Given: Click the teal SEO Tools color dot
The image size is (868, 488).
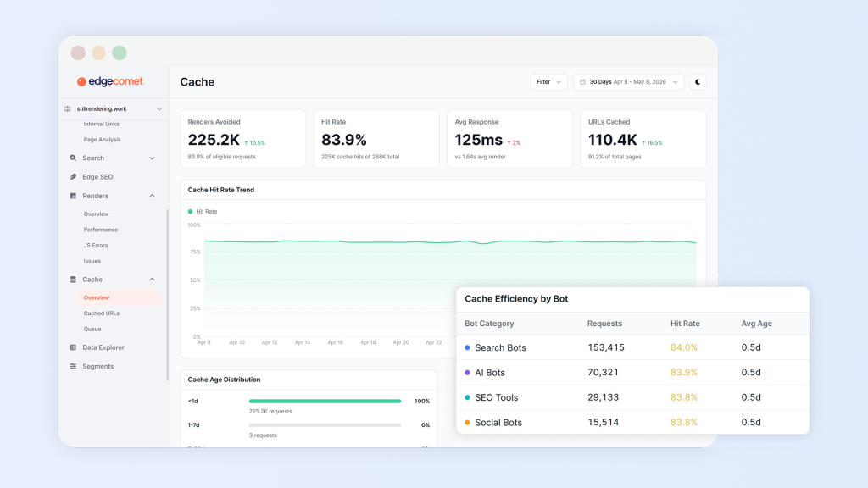Looking at the screenshot, I should (x=467, y=398).
